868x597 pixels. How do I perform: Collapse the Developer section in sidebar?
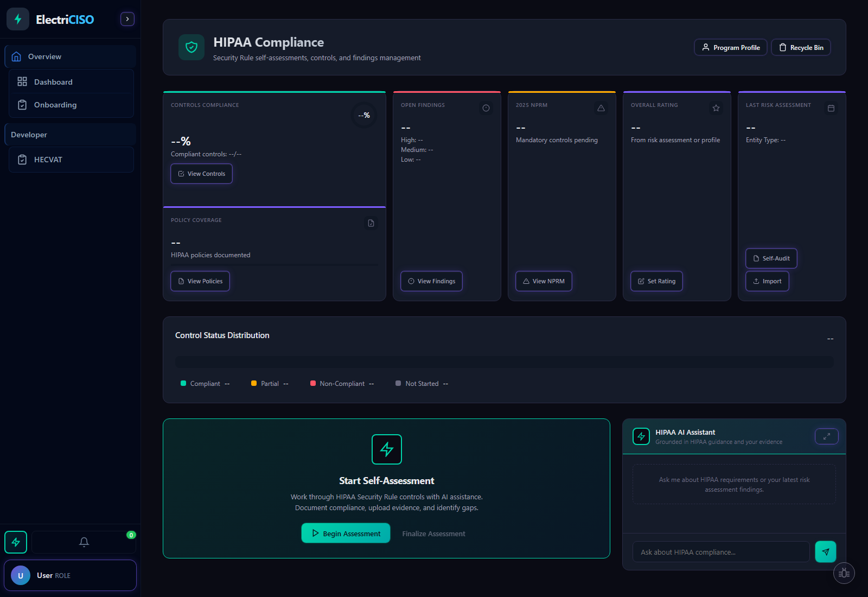70,135
